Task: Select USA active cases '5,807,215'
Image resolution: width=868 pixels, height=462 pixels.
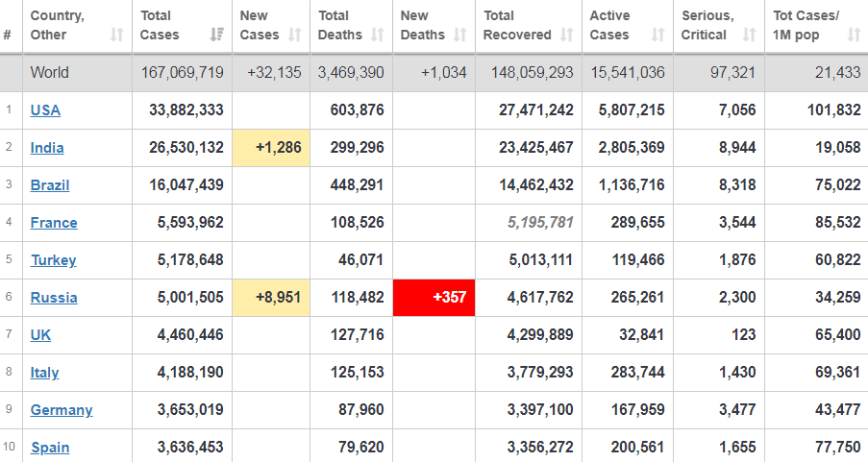Action: coord(632,110)
